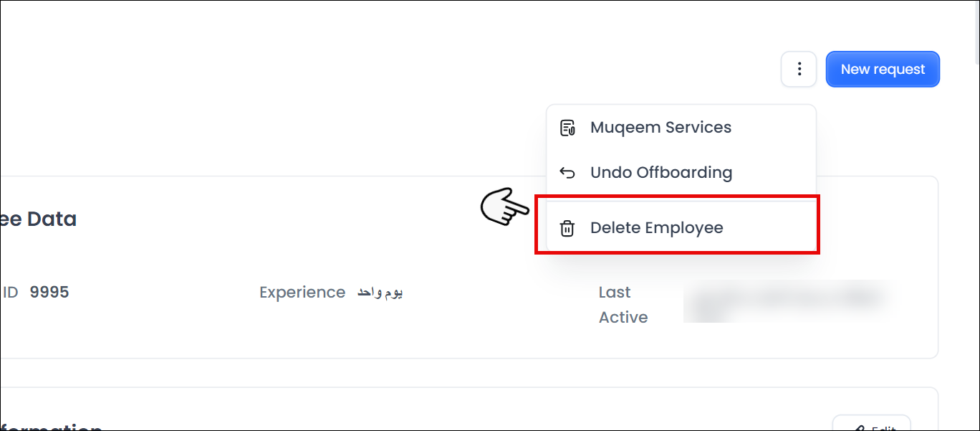The width and height of the screenshot is (980, 431).
Task: Choose the Undo Offboarding menu entry
Action: (x=660, y=173)
